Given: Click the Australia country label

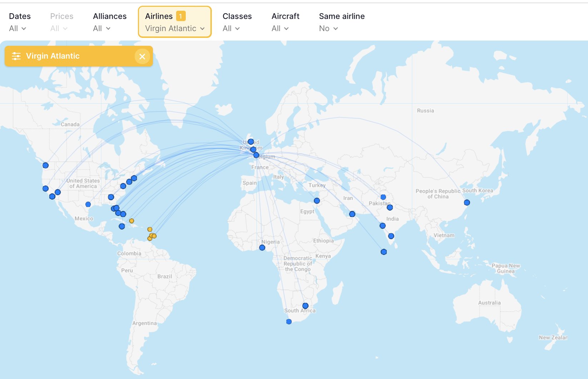Looking at the screenshot, I should coord(489,302).
